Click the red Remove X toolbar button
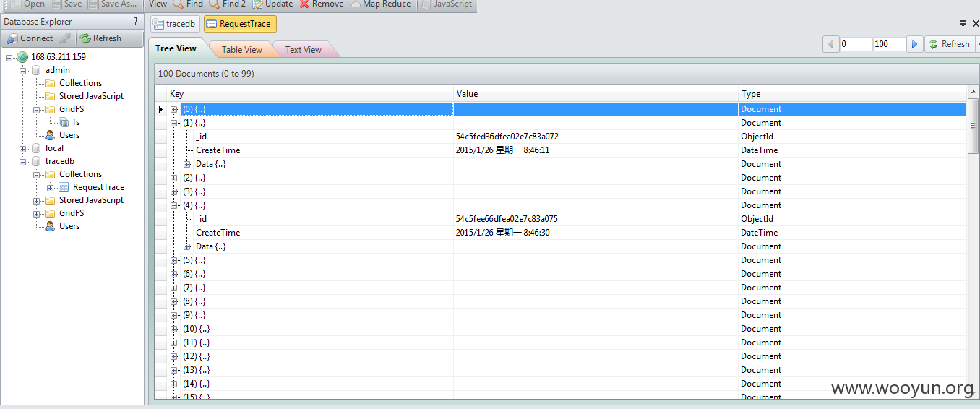 [321, 4]
